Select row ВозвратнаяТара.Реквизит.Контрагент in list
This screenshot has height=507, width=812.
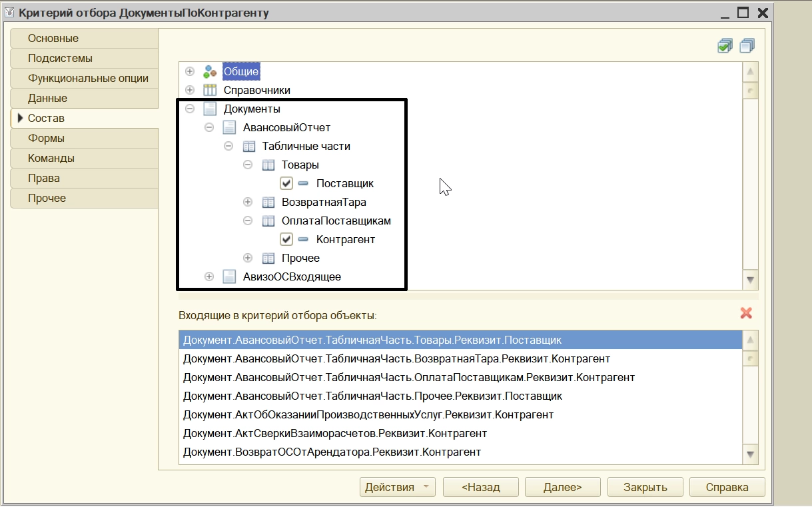[x=461, y=358]
